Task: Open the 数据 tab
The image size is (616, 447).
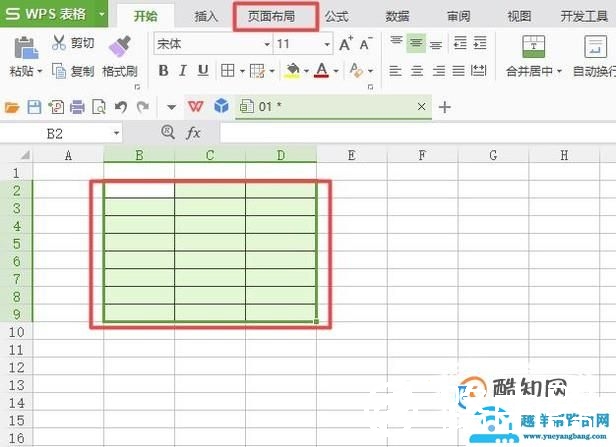Action: click(397, 16)
